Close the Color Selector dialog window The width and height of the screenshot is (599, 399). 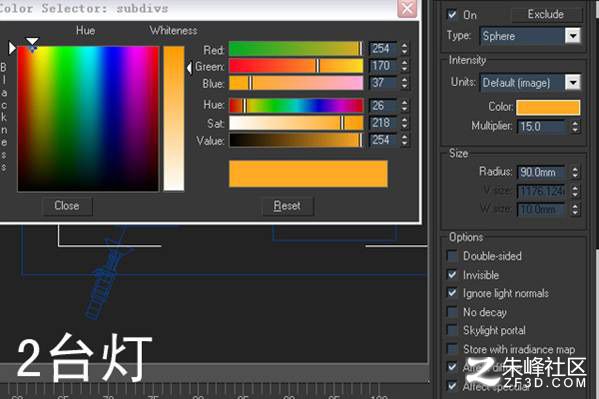click(x=407, y=8)
